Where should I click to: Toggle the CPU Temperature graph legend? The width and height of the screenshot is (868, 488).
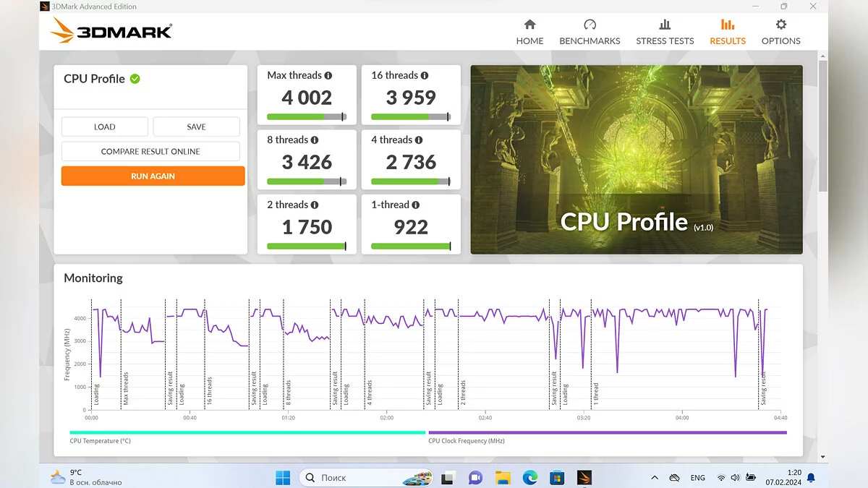[100, 440]
